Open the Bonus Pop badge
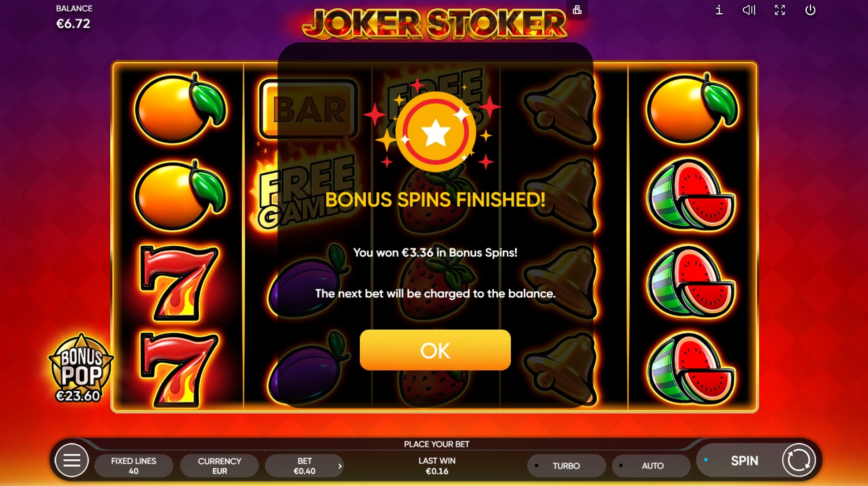Screen dimensions: 868x486 81,368
